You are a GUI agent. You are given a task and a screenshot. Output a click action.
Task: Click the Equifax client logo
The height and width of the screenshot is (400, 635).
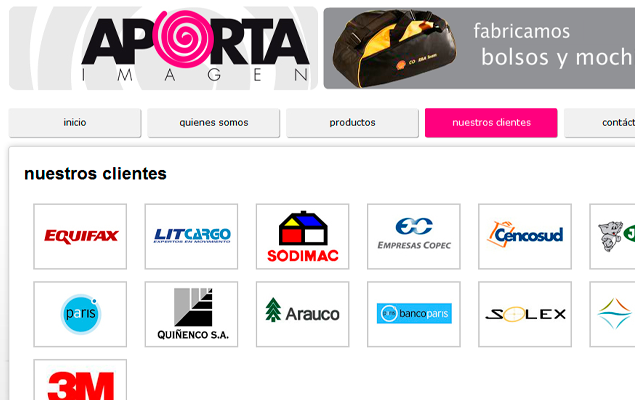click(x=80, y=236)
